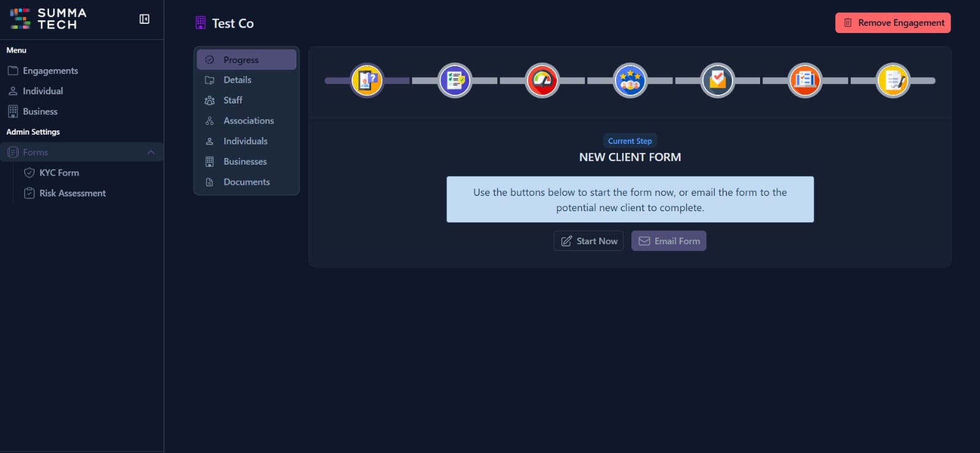
Task: Click the clipboard icon beside Risk Assessment
Action: [29, 193]
